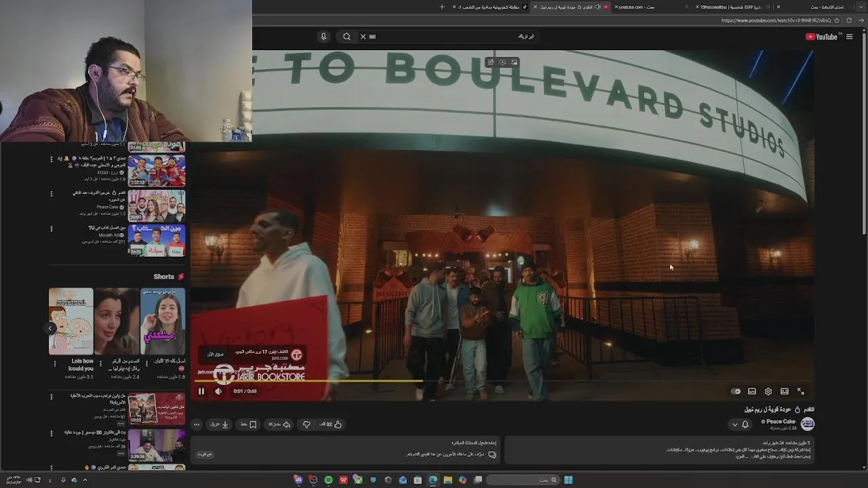
Task: Open options menu for the Mouath AB video
Action: click(x=51, y=228)
